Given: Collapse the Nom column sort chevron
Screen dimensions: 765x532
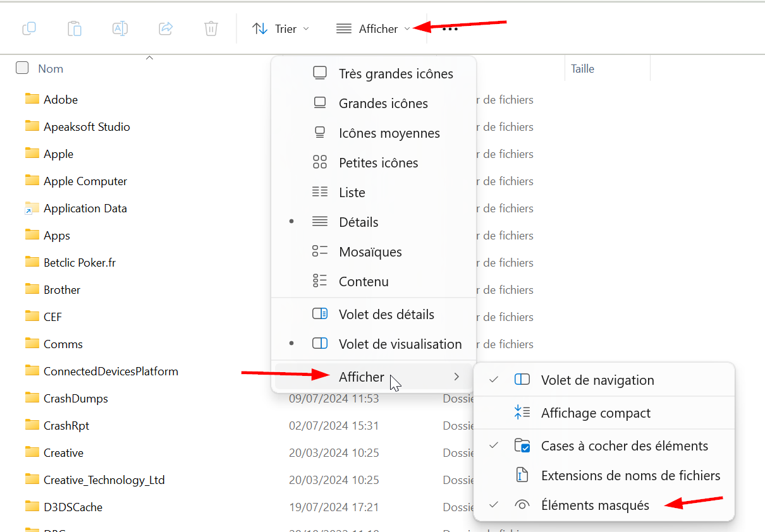Looking at the screenshot, I should [x=149, y=57].
